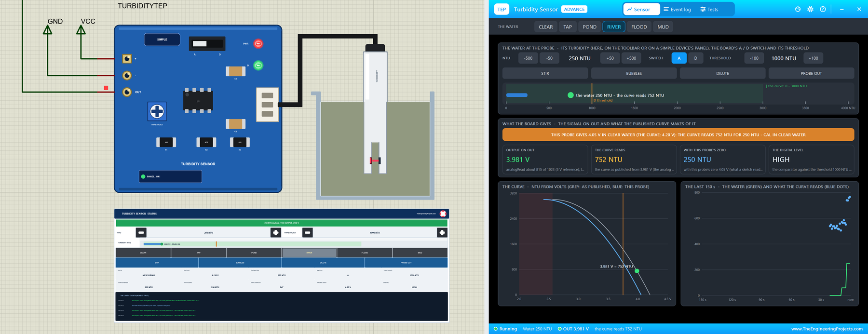Open the help question mark icon
Image resolution: width=868 pixels, height=334 pixels.
(823, 9)
